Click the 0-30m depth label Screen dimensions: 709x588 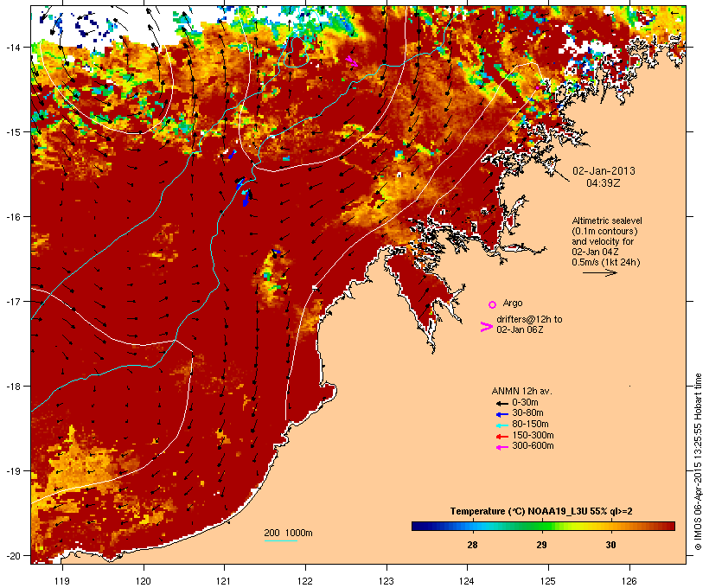tap(525, 403)
